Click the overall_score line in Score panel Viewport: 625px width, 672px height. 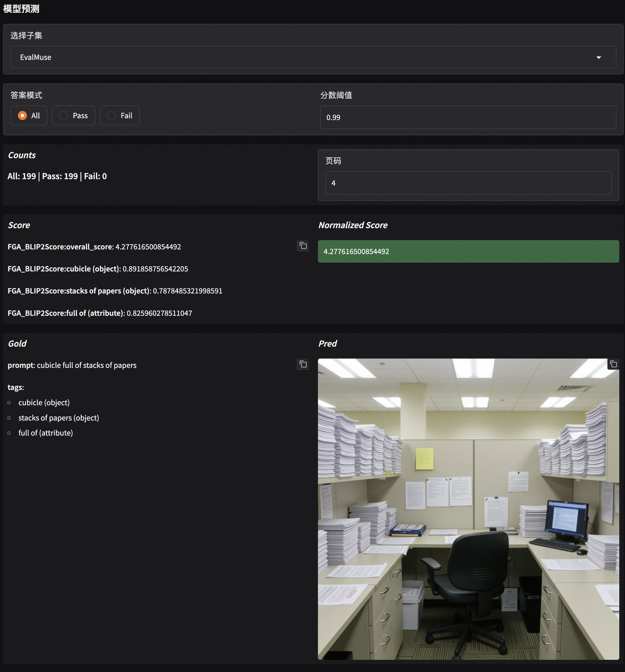[x=94, y=247]
